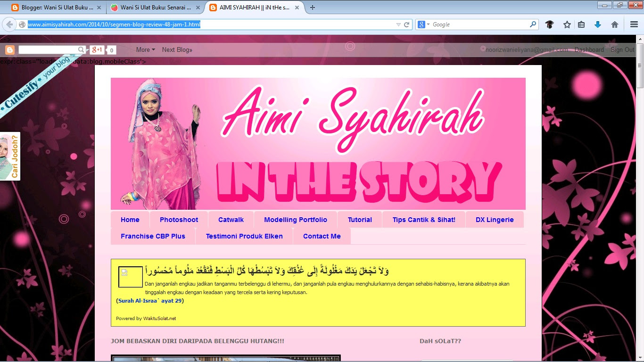This screenshot has width=644, height=362.
Task: Open the bookmarks list icon
Action: (x=581, y=25)
